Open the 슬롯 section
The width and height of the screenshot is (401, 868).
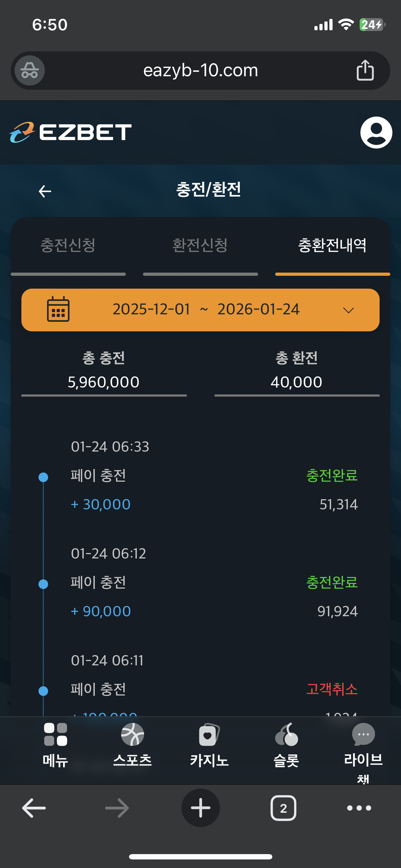click(x=286, y=735)
